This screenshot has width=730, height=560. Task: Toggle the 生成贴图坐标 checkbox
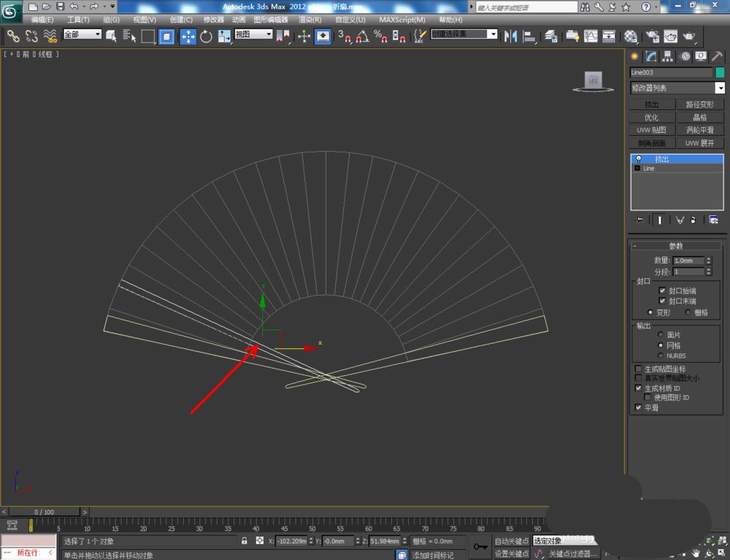click(639, 369)
